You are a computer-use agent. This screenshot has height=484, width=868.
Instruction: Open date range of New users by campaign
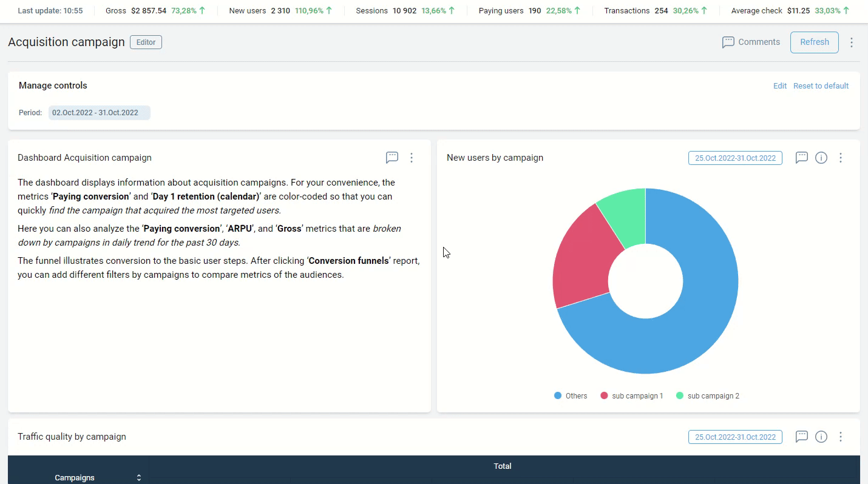(735, 158)
